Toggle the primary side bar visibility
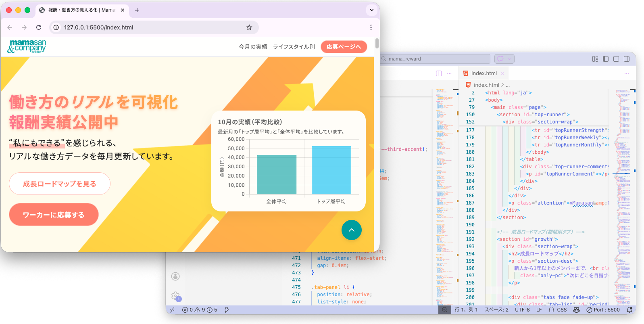Viewport: 644px width, 324px height. 605,59
